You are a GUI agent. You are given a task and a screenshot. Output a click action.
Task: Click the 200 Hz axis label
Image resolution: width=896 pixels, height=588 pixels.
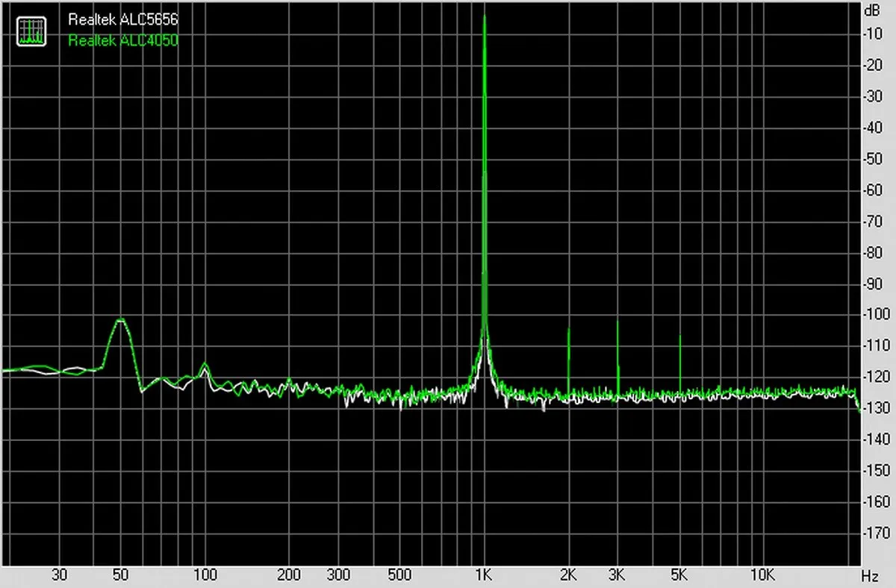[x=289, y=575]
